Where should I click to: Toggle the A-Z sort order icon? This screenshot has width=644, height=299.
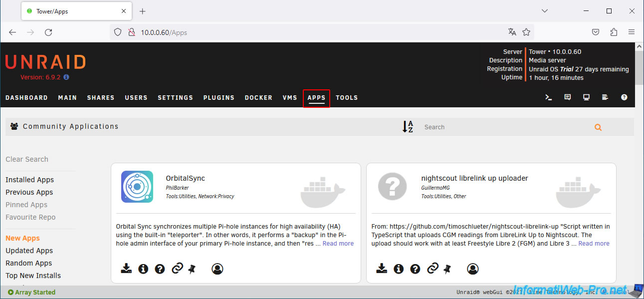(x=408, y=127)
